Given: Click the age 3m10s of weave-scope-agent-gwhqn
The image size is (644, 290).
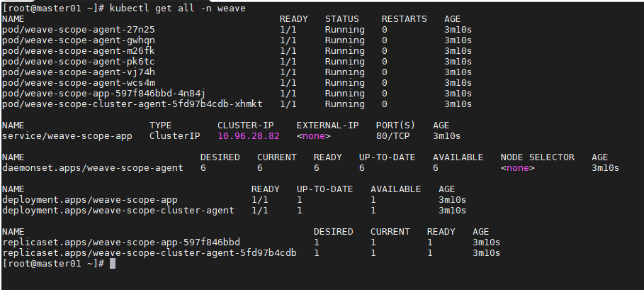Looking at the screenshot, I should (458, 40).
